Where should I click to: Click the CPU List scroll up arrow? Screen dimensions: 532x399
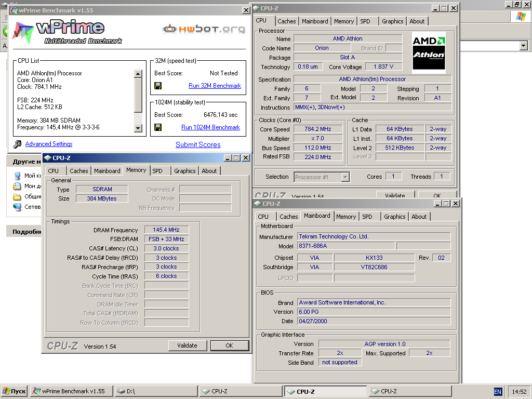coord(138,73)
